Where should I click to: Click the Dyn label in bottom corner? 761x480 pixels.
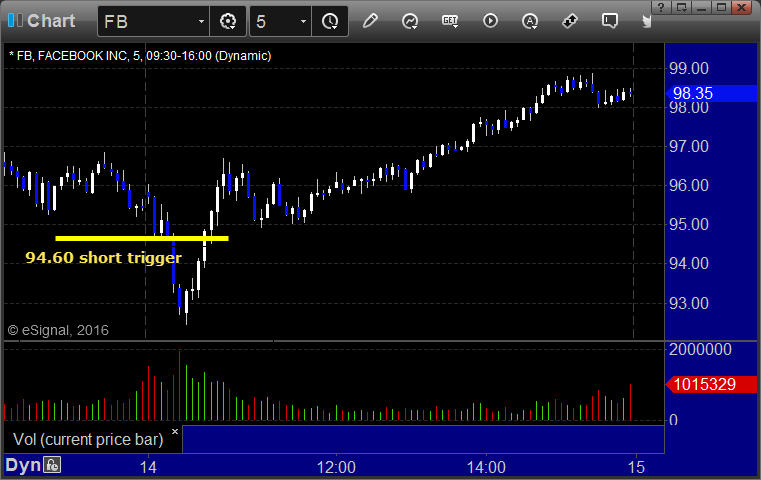click(23, 465)
